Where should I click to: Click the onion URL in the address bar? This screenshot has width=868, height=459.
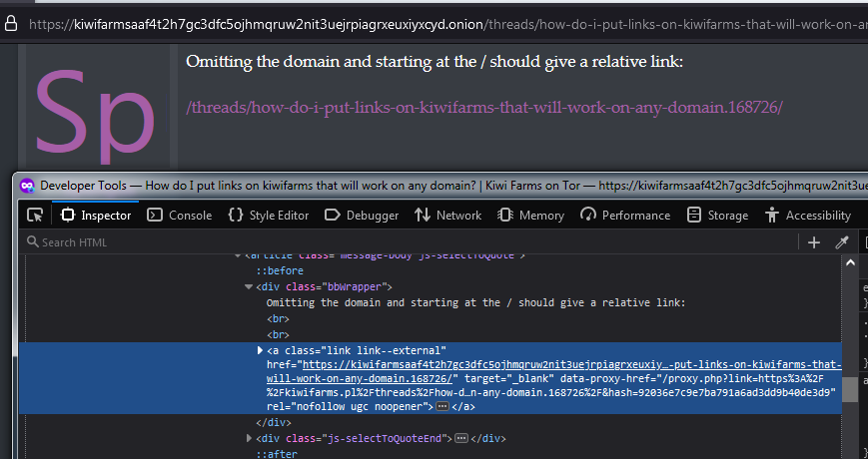click(448, 24)
